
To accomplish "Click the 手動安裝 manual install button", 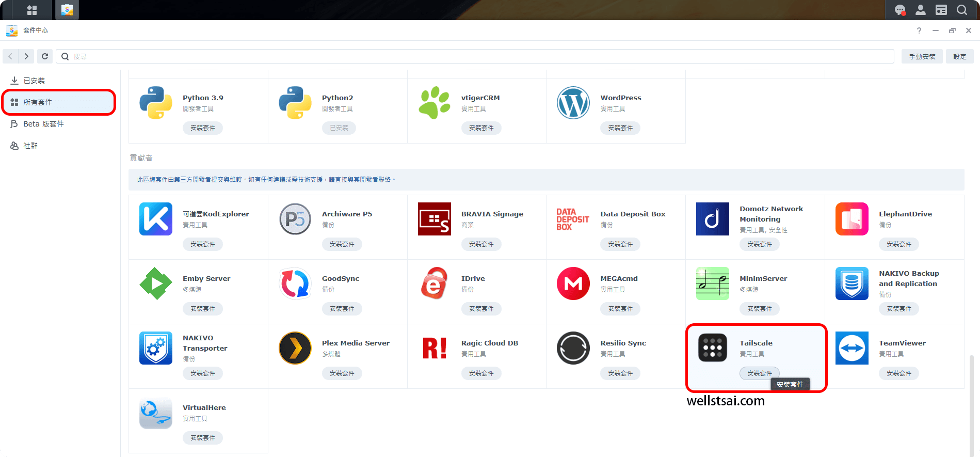I will [922, 56].
